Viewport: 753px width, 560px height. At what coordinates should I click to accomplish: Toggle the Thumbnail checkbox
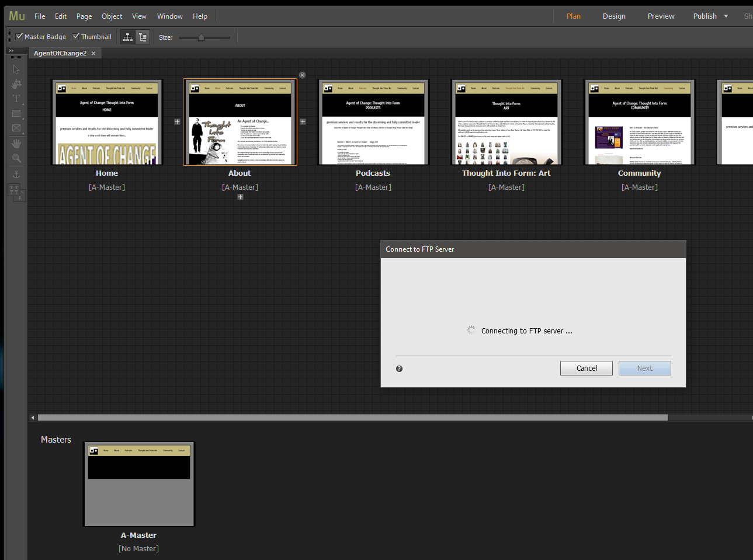point(76,36)
